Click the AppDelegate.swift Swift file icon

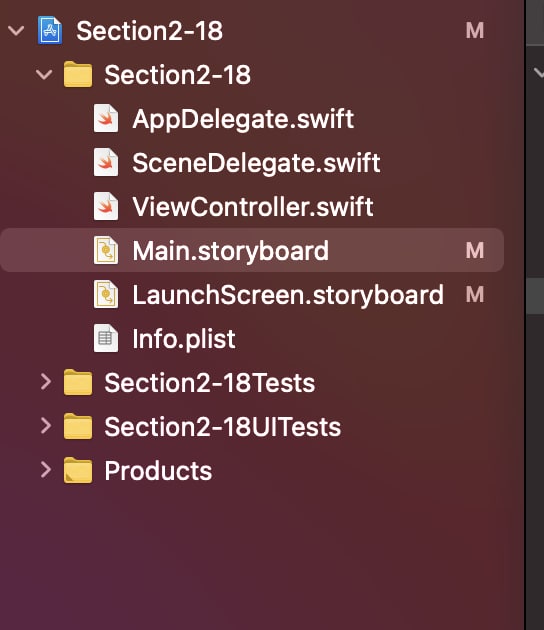[106, 119]
